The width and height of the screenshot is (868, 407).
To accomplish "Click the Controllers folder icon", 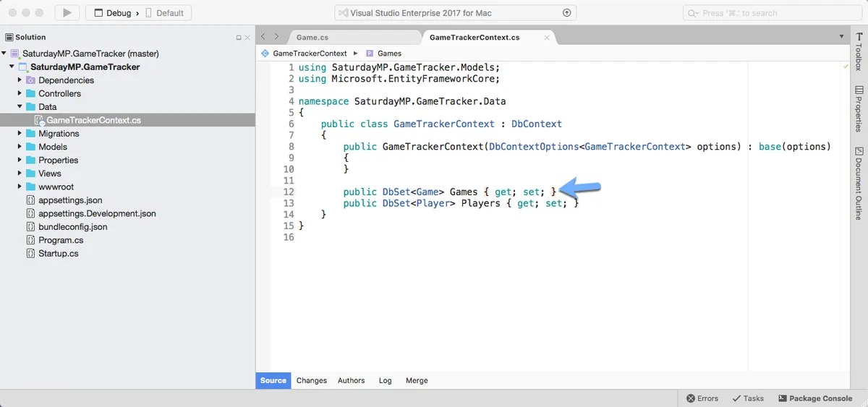I will [x=30, y=93].
